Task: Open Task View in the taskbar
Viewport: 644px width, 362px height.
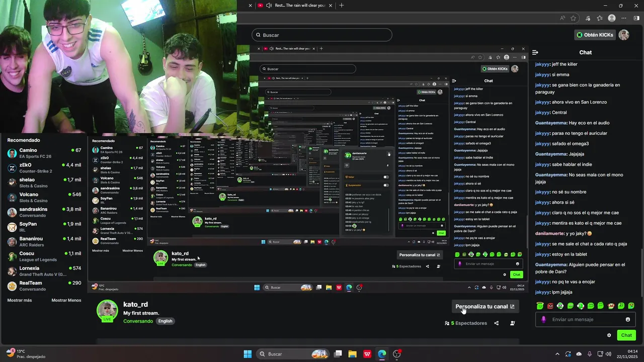Action: (x=338, y=354)
